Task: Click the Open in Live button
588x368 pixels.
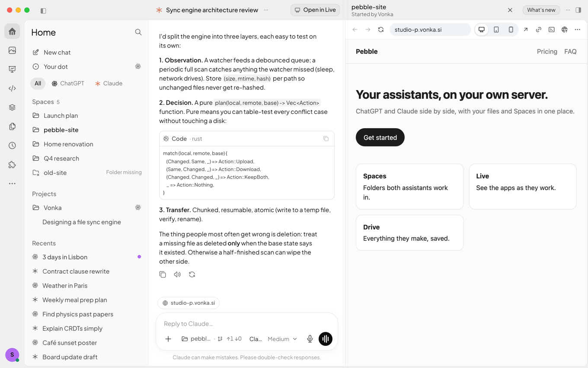Action: (x=315, y=10)
